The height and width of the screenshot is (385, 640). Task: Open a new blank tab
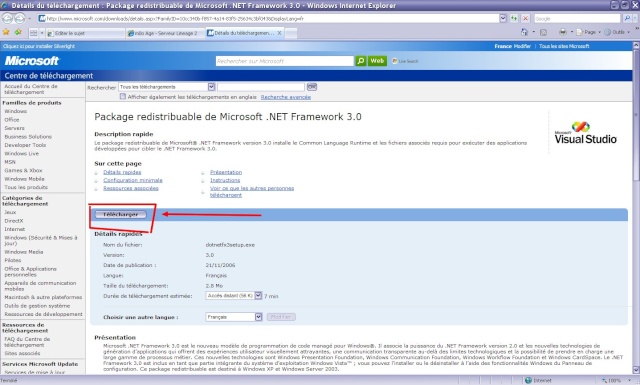point(291,33)
